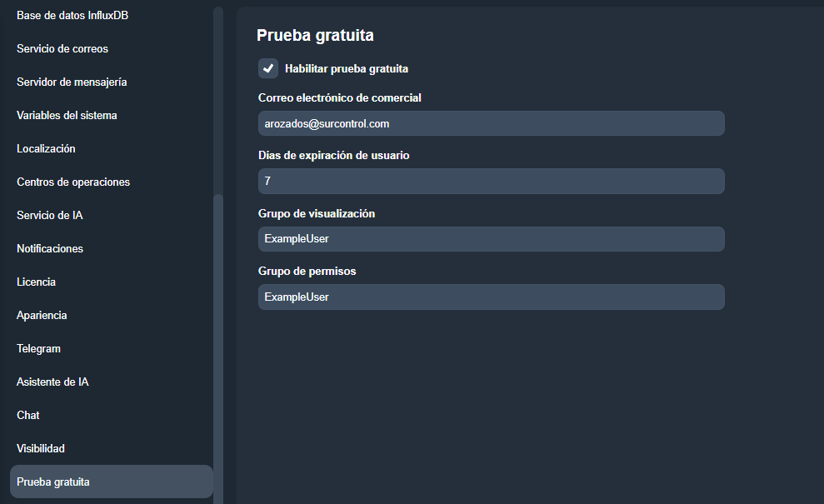Image resolution: width=824 pixels, height=504 pixels.
Task: Open the Chat configuration section
Action: pyautogui.click(x=27, y=415)
